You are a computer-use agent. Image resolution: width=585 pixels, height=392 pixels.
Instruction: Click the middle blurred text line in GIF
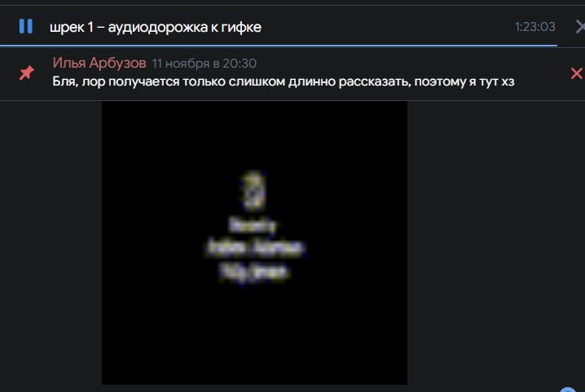pos(256,248)
